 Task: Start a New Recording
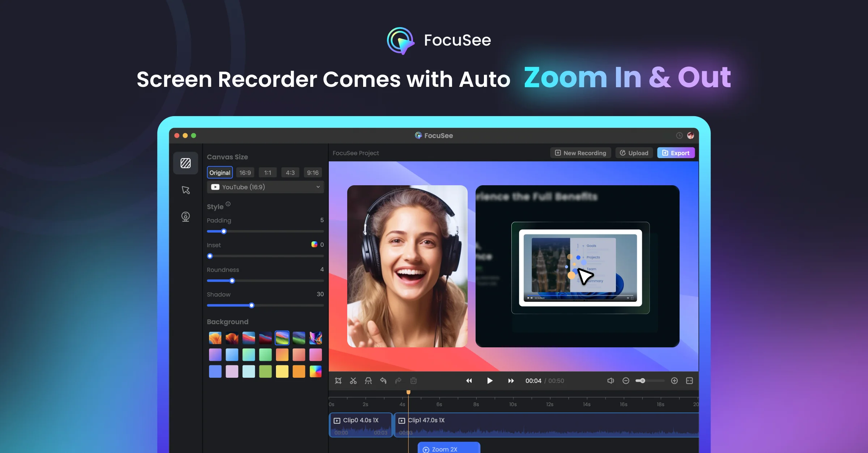pyautogui.click(x=580, y=153)
